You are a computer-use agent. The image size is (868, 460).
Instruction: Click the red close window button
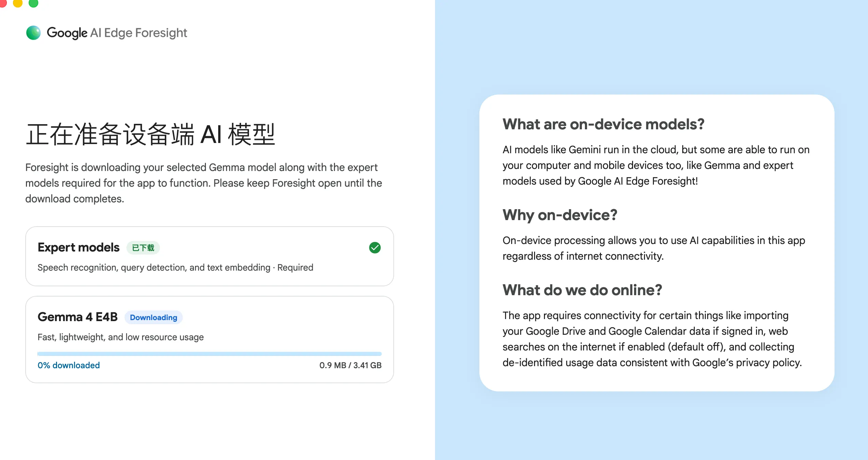[3, 3]
